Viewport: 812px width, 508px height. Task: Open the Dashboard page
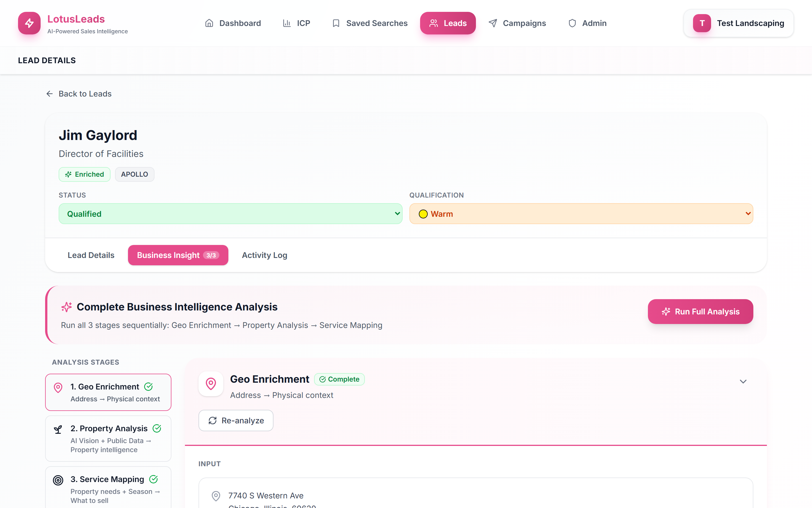233,23
